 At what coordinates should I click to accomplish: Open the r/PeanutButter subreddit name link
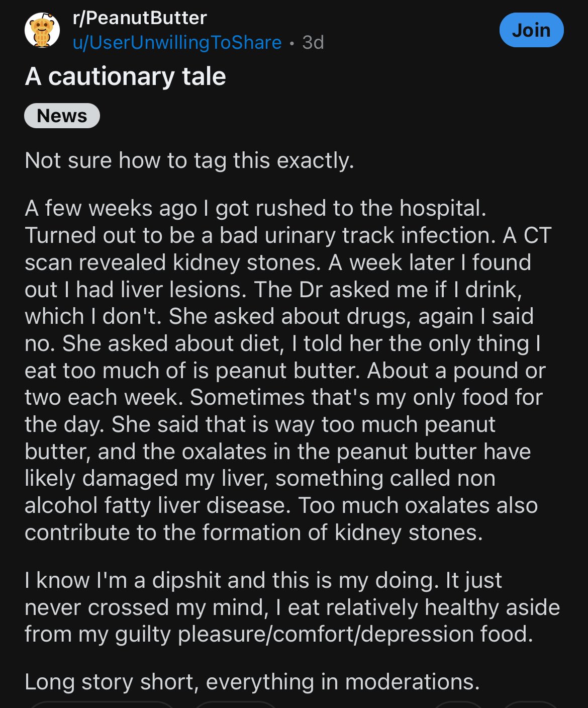tap(140, 18)
